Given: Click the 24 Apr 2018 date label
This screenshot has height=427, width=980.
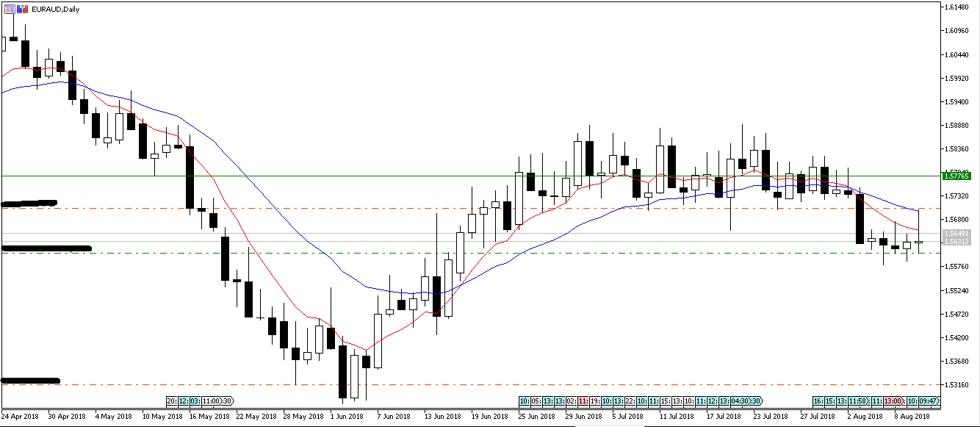Looking at the screenshot, I should coord(21,416).
